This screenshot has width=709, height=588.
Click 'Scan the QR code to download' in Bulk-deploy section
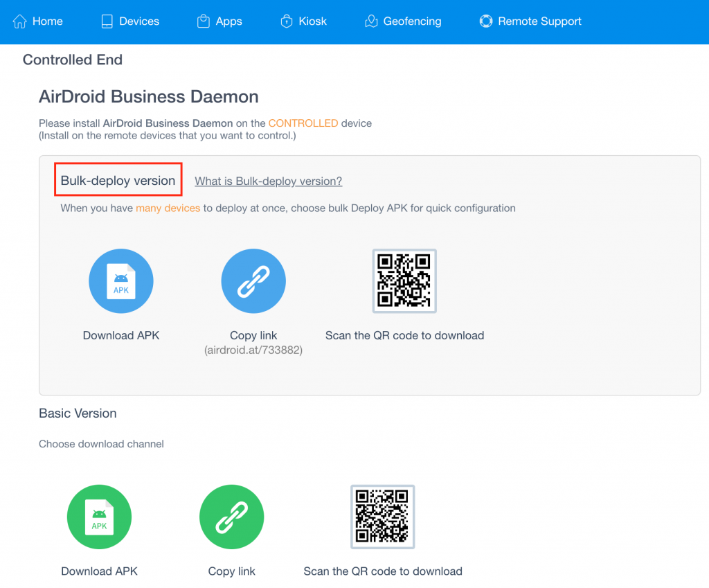(x=404, y=336)
